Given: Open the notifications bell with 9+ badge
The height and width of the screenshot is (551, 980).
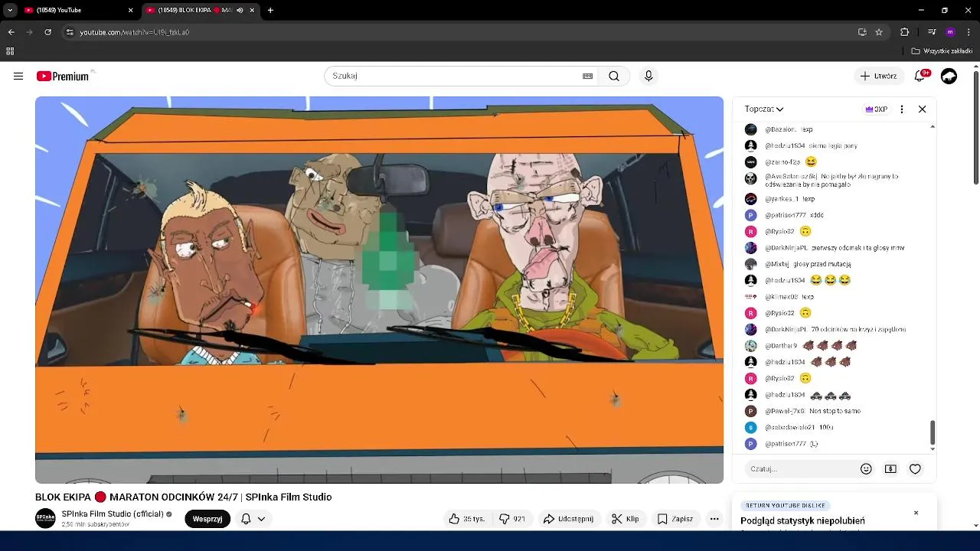Looking at the screenshot, I should coord(920,76).
